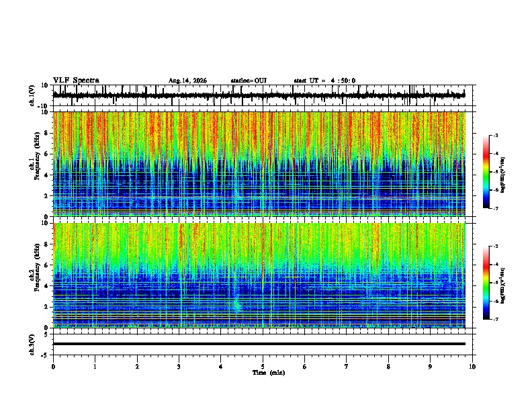
Task: Click the ch.2 colorbar legend label text
Action: click(503, 285)
